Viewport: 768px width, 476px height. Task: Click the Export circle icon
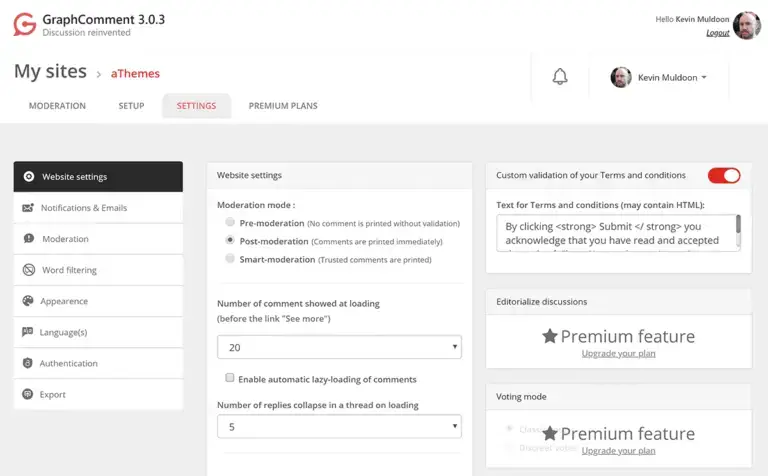[27, 394]
